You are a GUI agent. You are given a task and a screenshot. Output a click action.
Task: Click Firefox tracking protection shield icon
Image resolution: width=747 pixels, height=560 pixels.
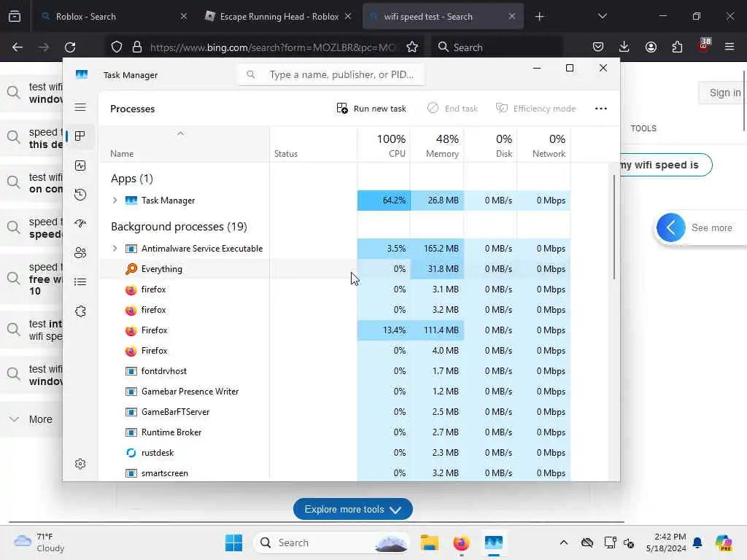[117, 47]
